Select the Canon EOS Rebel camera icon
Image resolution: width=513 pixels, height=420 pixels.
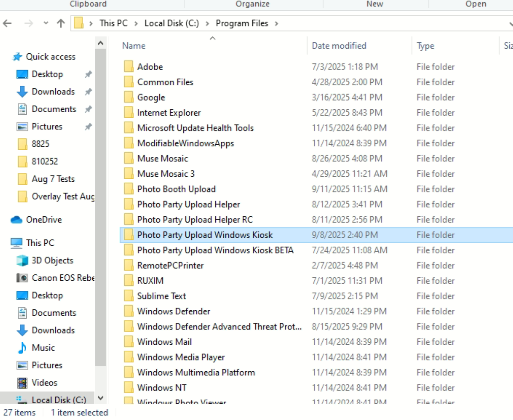click(x=22, y=278)
